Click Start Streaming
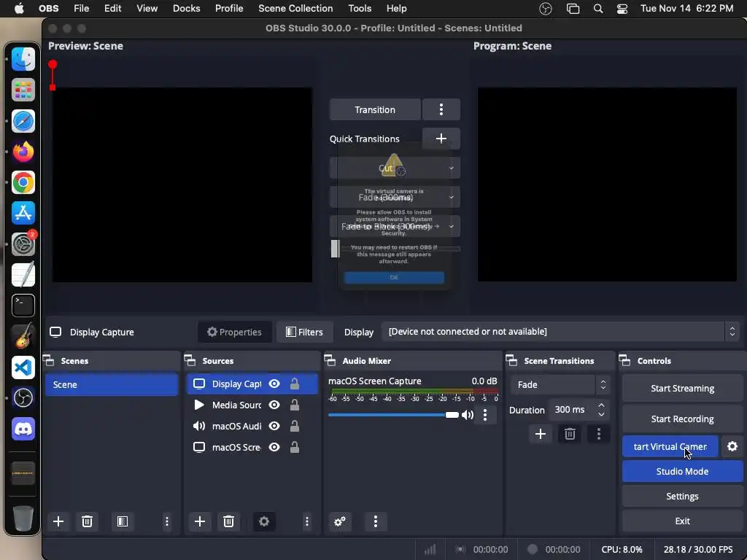 coord(682,389)
